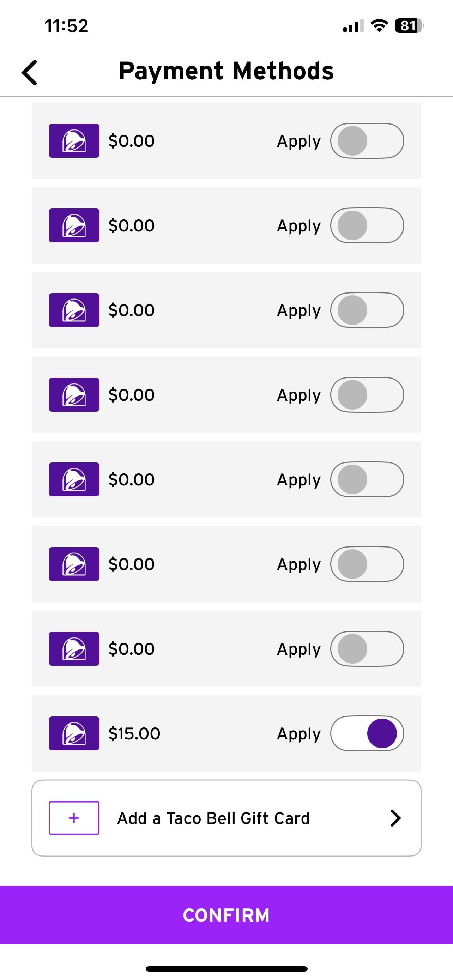Tap the $15.00 gift card bell icon
This screenshot has width=453, height=980.
coord(74,733)
